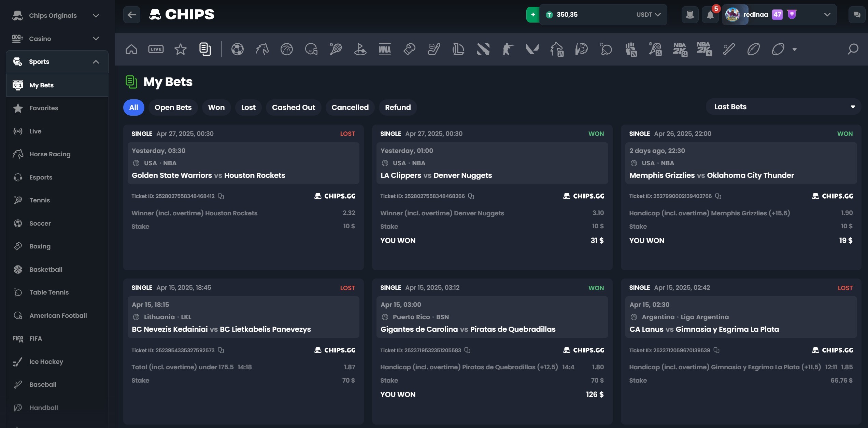Viewport: 868px width, 428px height.
Task: Filter by Open Bets
Action: tap(173, 108)
